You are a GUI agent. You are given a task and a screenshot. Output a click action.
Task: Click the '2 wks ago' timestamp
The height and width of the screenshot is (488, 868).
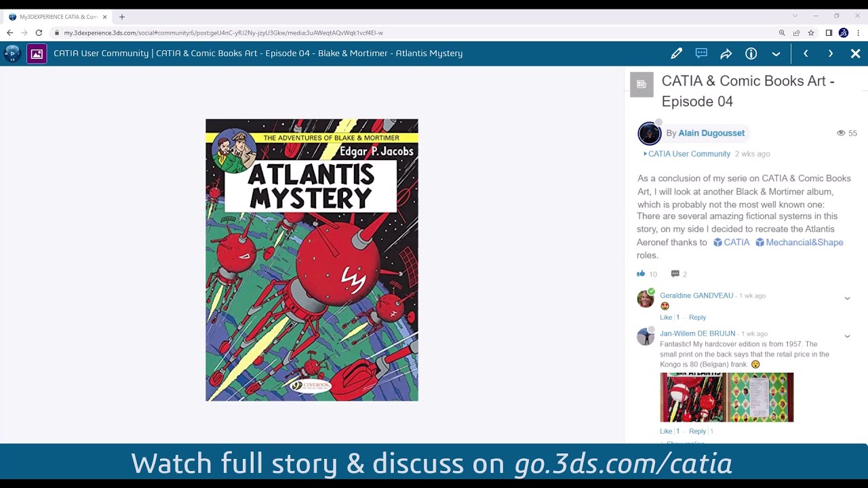click(752, 154)
